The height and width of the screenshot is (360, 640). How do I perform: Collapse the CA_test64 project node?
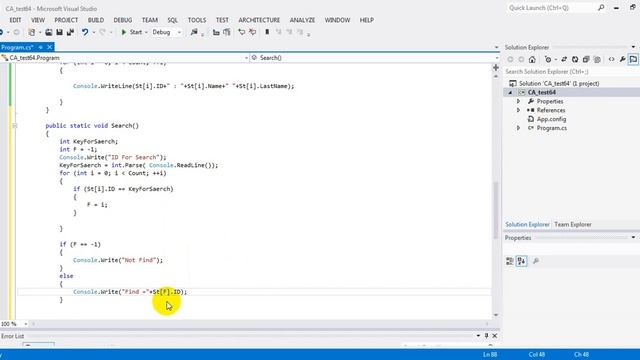pyautogui.click(x=510, y=93)
